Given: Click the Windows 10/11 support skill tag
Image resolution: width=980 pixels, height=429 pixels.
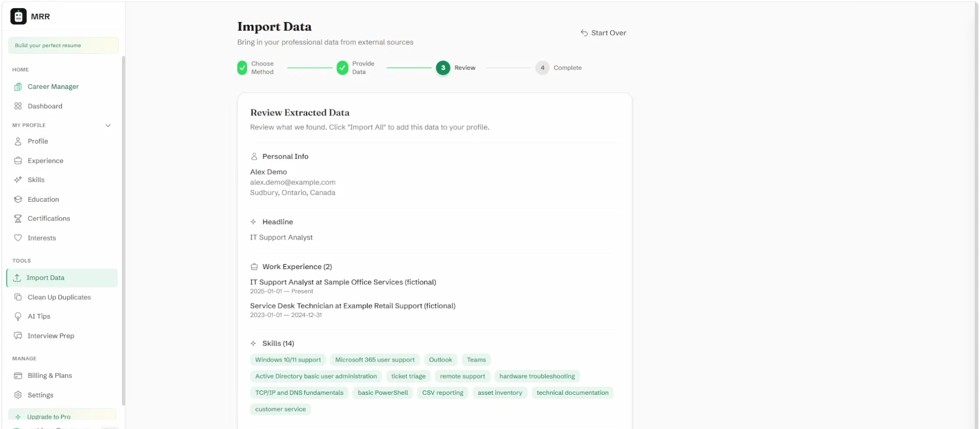Looking at the screenshot, I should [288, 360].
